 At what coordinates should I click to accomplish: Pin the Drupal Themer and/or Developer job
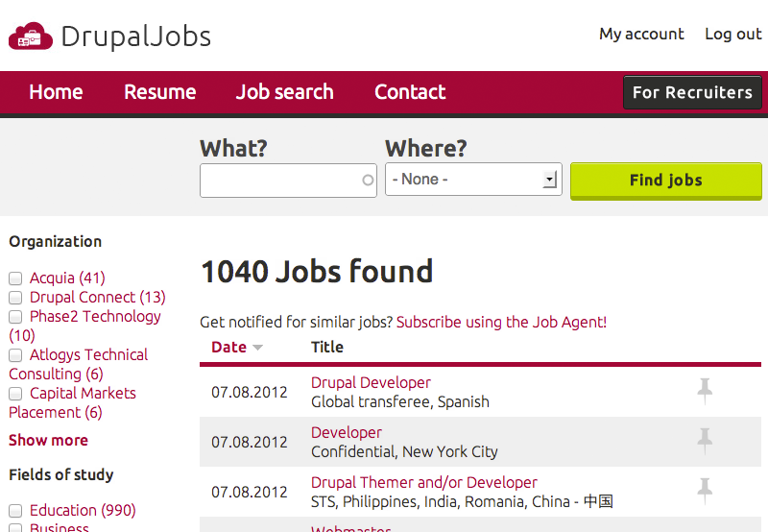705,492
